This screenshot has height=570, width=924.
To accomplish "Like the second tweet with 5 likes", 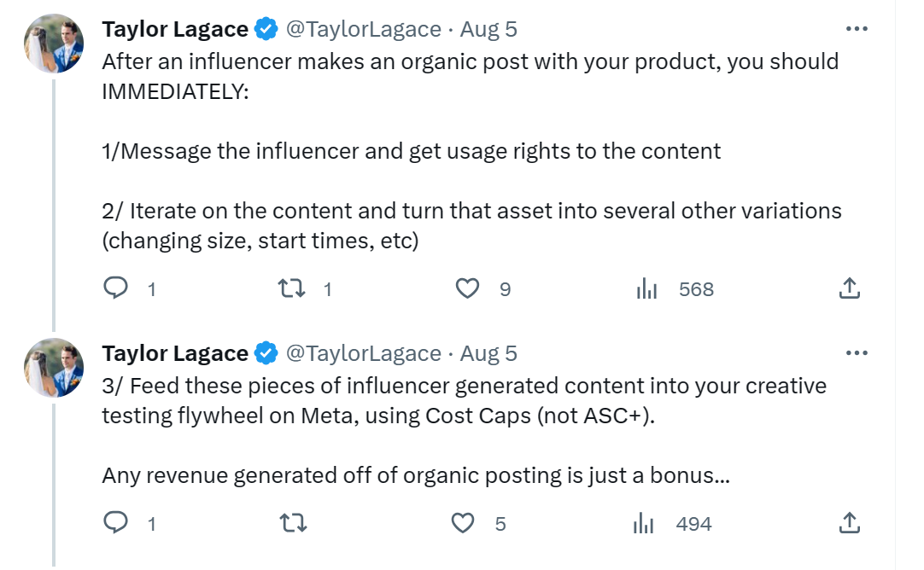I will pos(463,523).
